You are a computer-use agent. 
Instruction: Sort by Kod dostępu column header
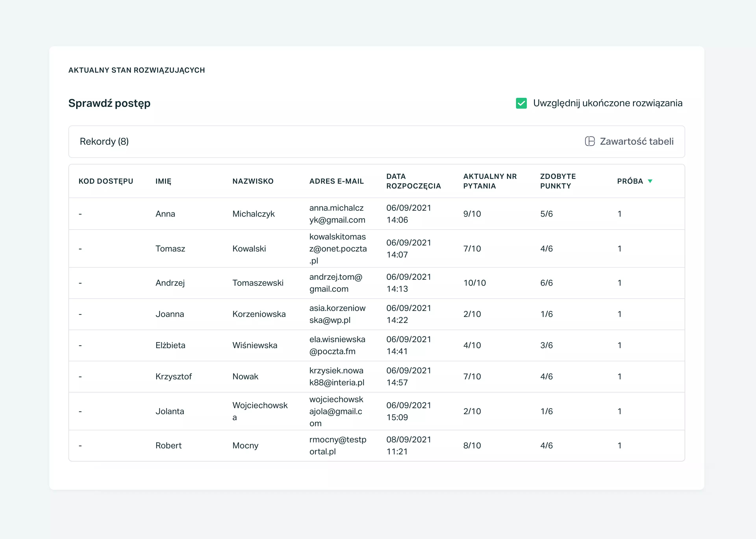pyautogui.click(x=106, y=181)
